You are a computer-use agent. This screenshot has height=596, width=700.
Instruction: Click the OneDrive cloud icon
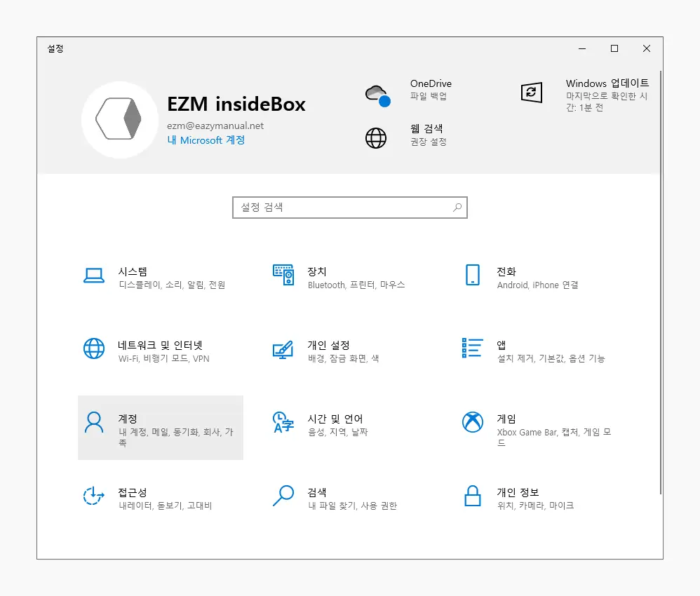377,93
